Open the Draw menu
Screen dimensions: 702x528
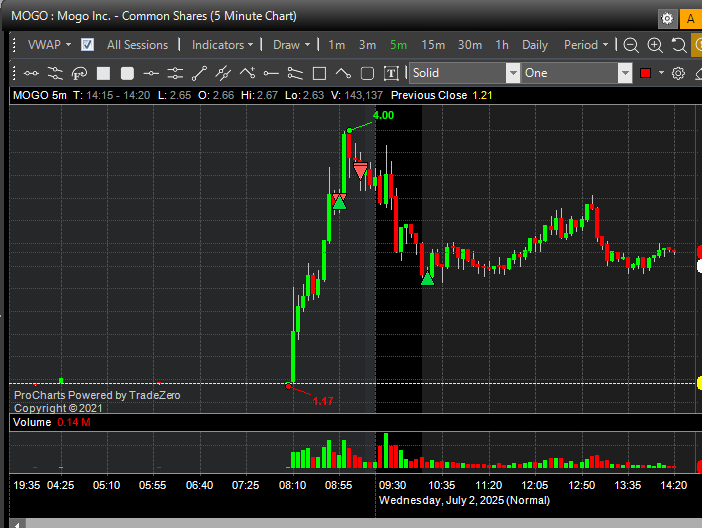click(x=291, y=45)
